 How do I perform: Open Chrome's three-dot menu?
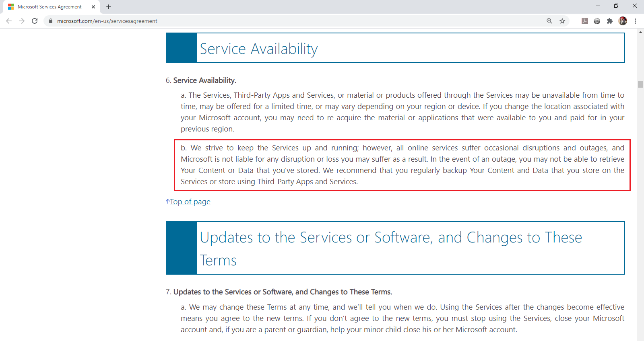[x=635, y=21]
